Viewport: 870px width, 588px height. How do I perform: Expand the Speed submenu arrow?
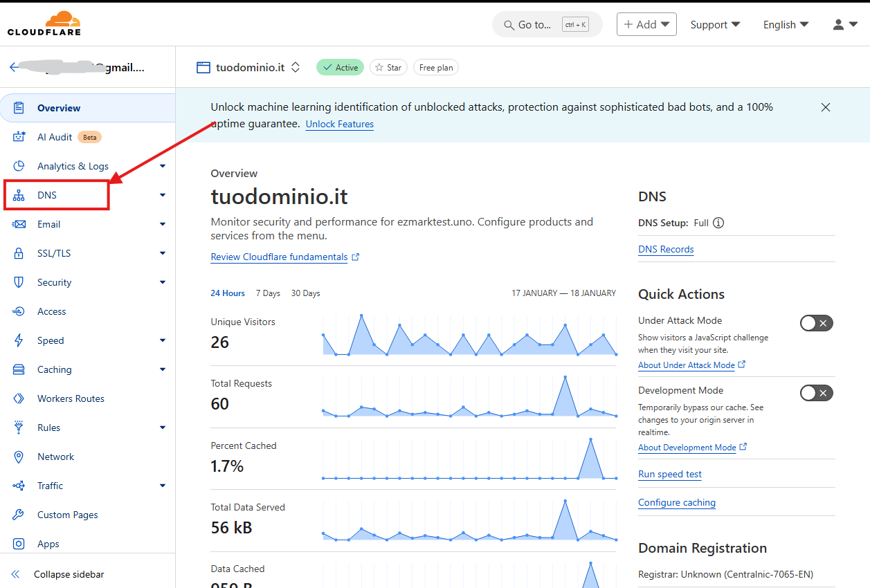point(162,340)
